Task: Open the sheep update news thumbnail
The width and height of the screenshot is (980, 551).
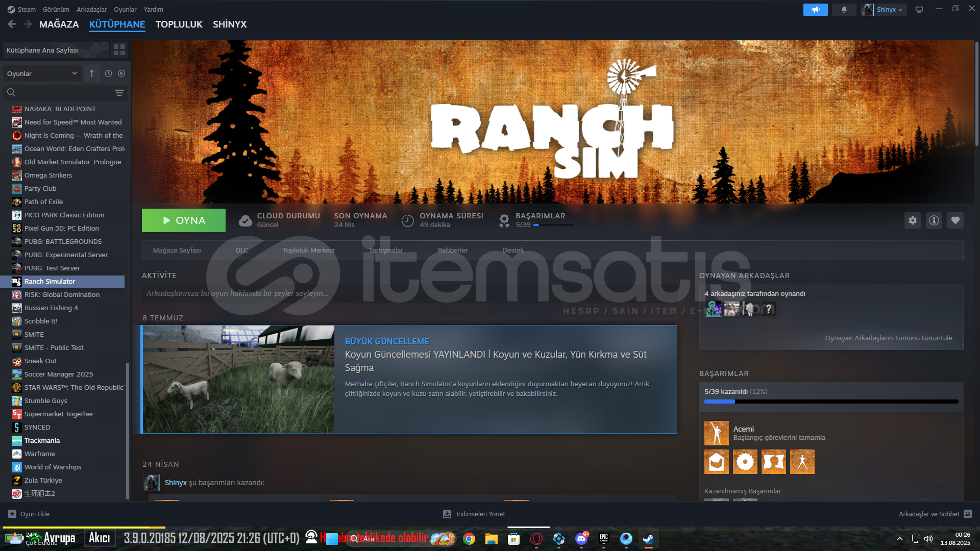Action: pyautogui.click(x=238, y=379)
